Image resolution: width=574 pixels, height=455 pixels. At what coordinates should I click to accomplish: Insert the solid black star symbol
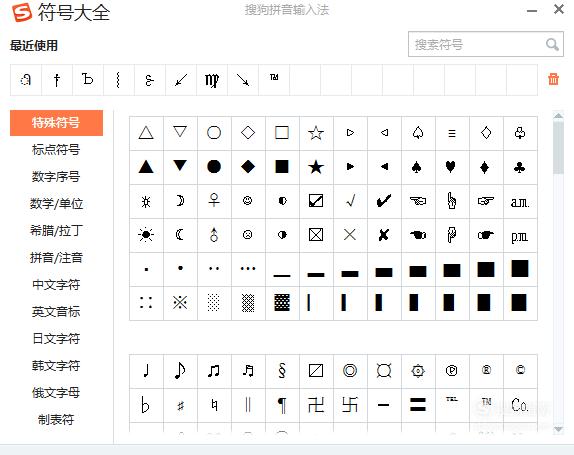[316, 167]
